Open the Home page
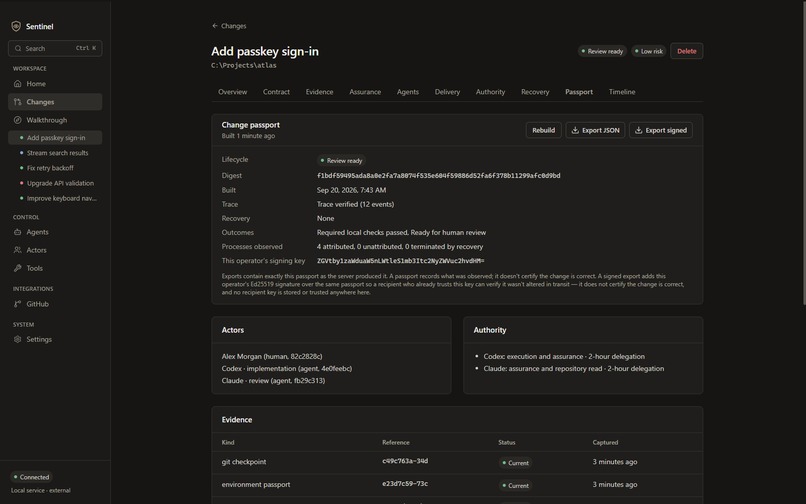Viewport: 806px width, 504px height. pos(55,83)
